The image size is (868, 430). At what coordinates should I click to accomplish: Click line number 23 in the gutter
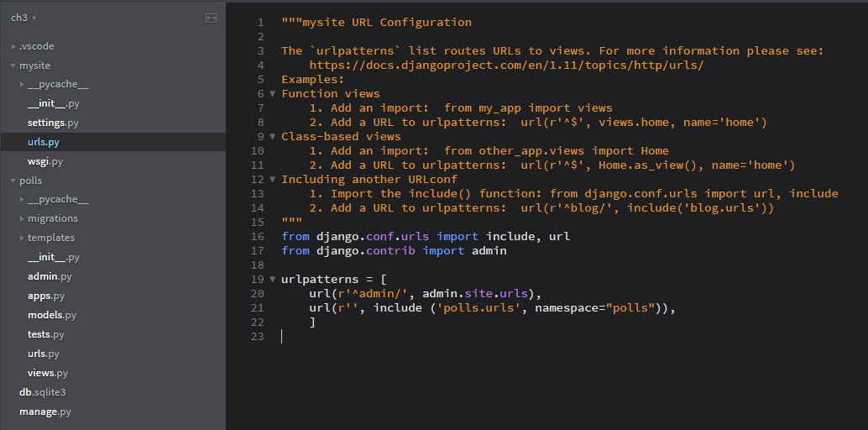(x=258, y=336)
